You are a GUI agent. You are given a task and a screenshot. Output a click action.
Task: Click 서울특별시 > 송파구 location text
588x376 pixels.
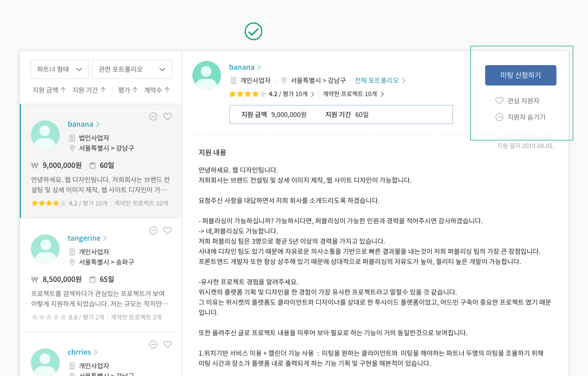pos(106,262)
